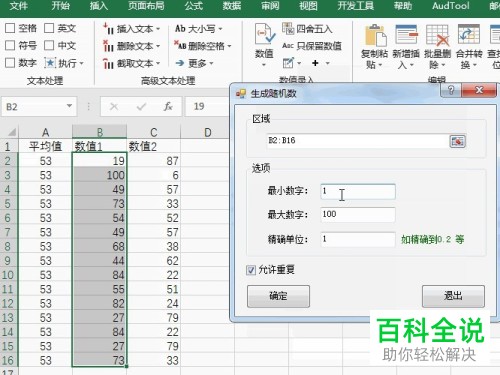
Task: Toggle the 英文 checkbox
Action: point(49,28)
